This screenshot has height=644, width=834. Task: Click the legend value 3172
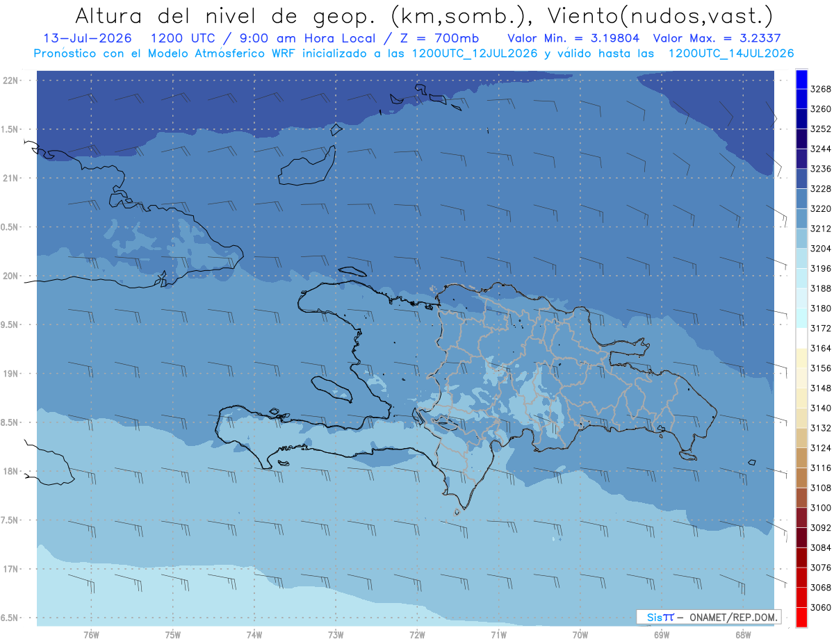(820, 328)
